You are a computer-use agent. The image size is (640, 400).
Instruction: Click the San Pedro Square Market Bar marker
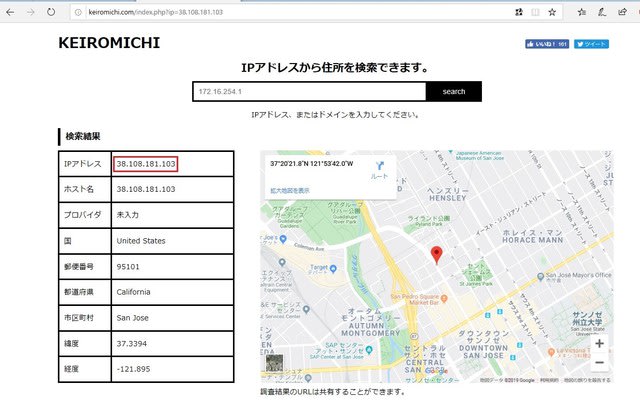coord(444,298)
